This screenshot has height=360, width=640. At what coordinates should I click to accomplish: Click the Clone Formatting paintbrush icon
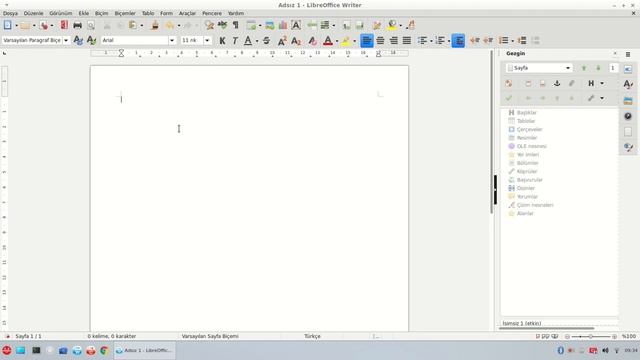(155, 25)
